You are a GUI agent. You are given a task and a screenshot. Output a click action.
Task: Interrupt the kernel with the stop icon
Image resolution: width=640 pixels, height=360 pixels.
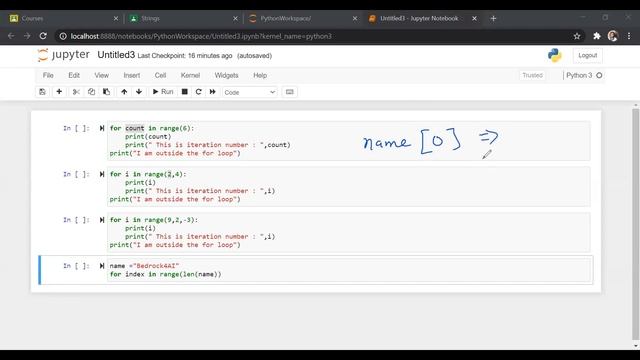tap(184, 92)
